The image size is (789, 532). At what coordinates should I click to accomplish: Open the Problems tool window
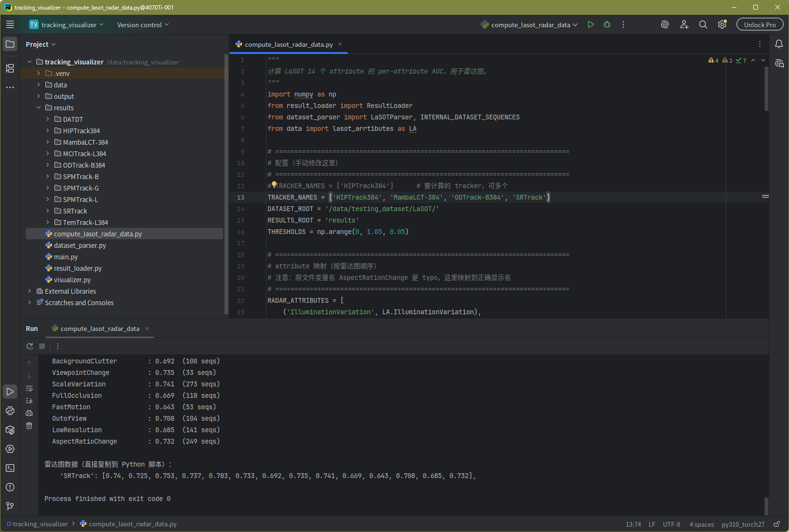pyautogui.click(x=10, y=487)
